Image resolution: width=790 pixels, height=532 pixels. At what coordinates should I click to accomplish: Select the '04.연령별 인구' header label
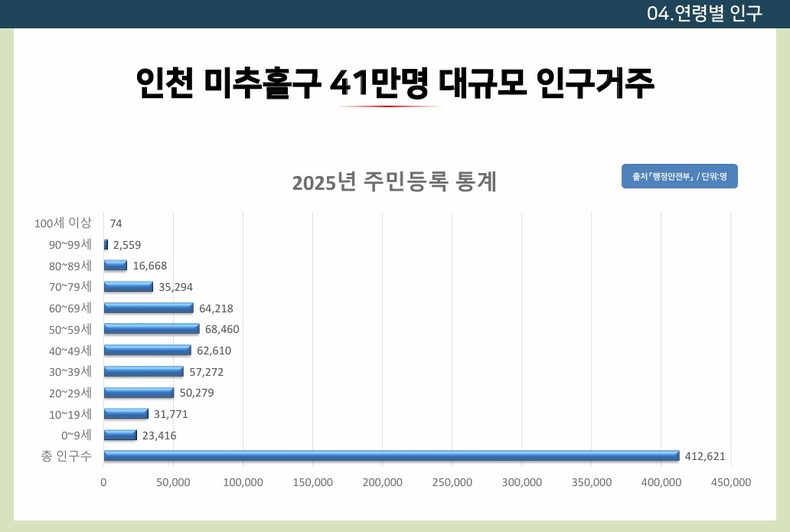704,13
